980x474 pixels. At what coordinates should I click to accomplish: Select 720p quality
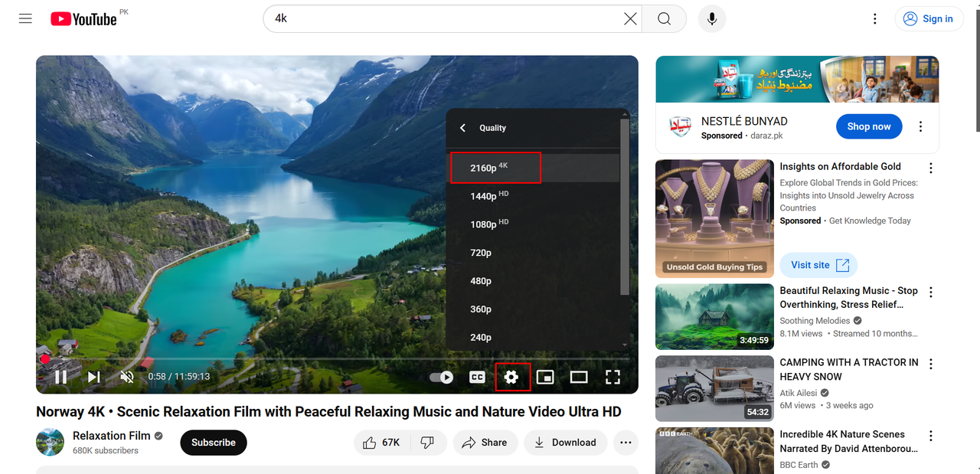point(533,253)
